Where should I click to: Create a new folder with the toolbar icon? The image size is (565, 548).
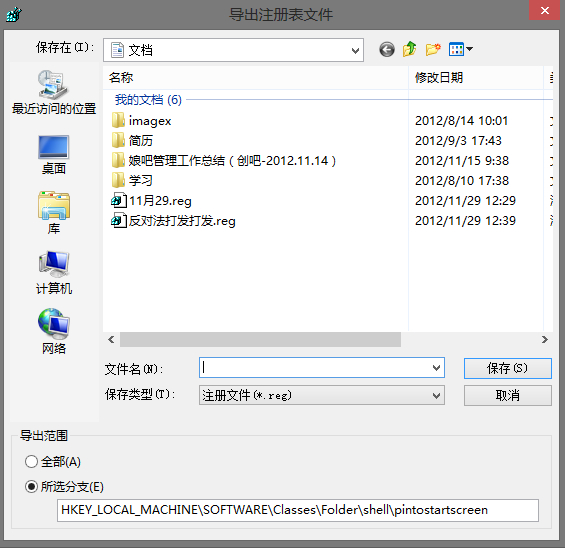click(433, 49)
